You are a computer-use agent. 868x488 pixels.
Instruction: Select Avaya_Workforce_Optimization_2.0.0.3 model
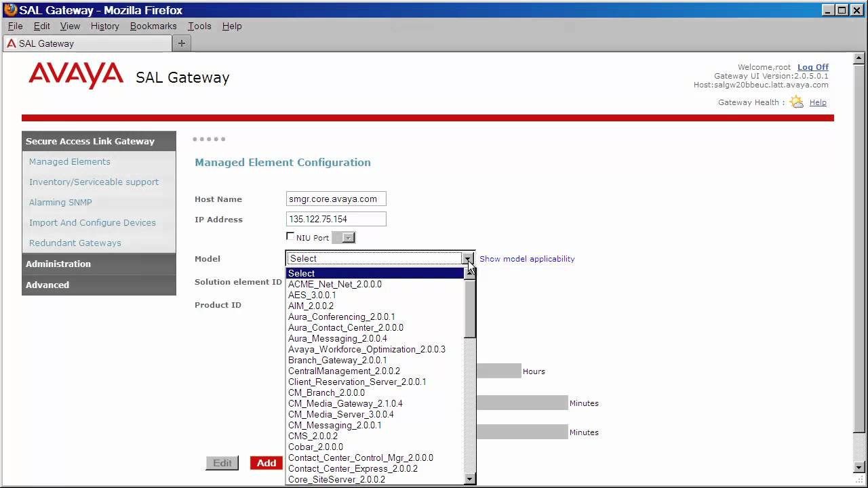(375, 349)
